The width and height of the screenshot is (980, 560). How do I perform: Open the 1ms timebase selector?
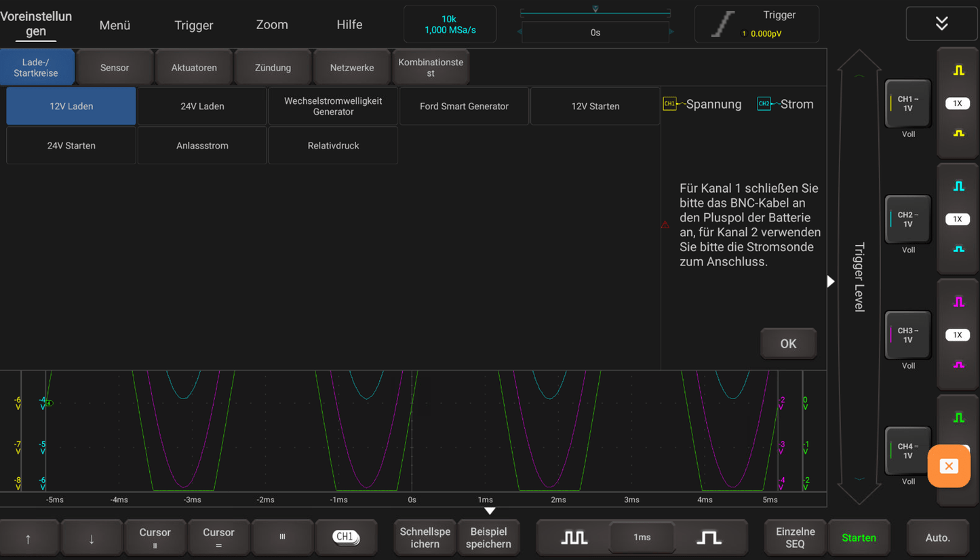pyautogui.click(x=641, y=537)
